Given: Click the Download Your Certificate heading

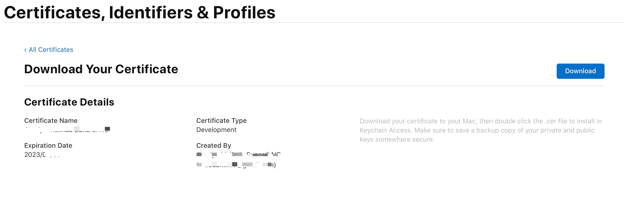Looking at the screenshot, I should 101,69.
